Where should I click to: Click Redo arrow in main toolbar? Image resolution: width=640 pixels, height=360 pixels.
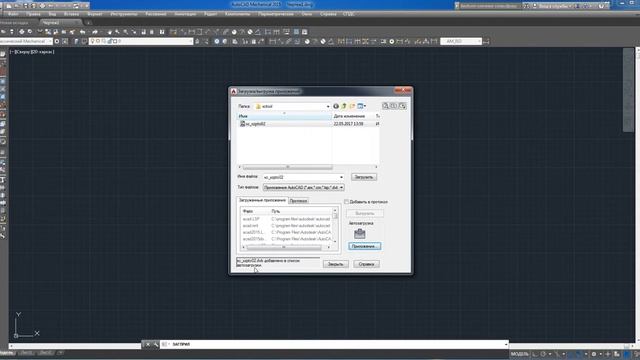[x=95, y=32]
